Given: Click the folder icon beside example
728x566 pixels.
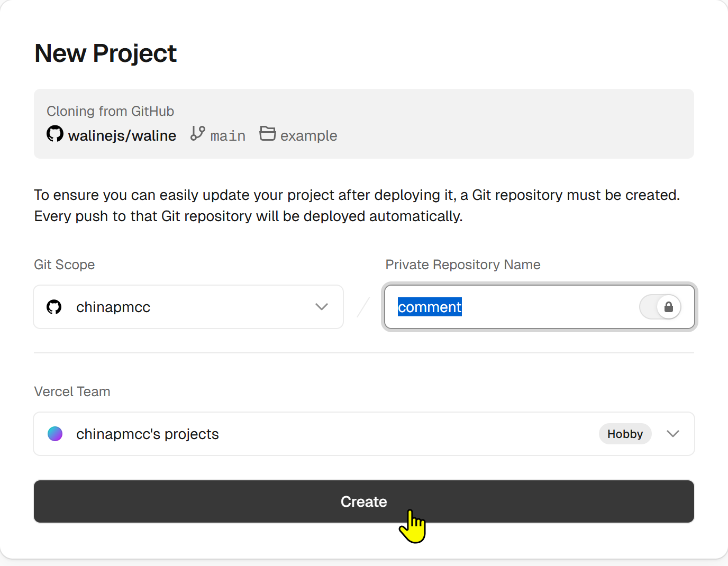Looking at the screenshot, I should (x=267, y=133).
